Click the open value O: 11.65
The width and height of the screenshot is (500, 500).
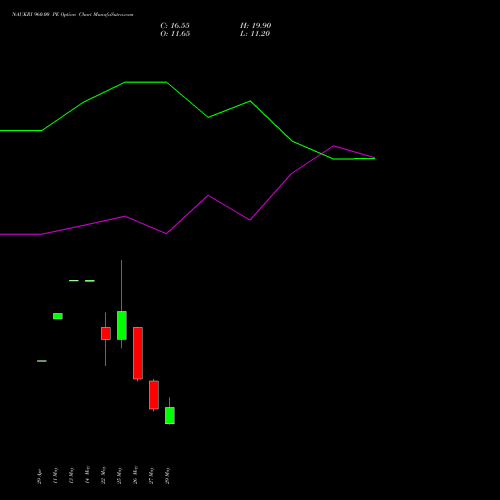(175, 34)
